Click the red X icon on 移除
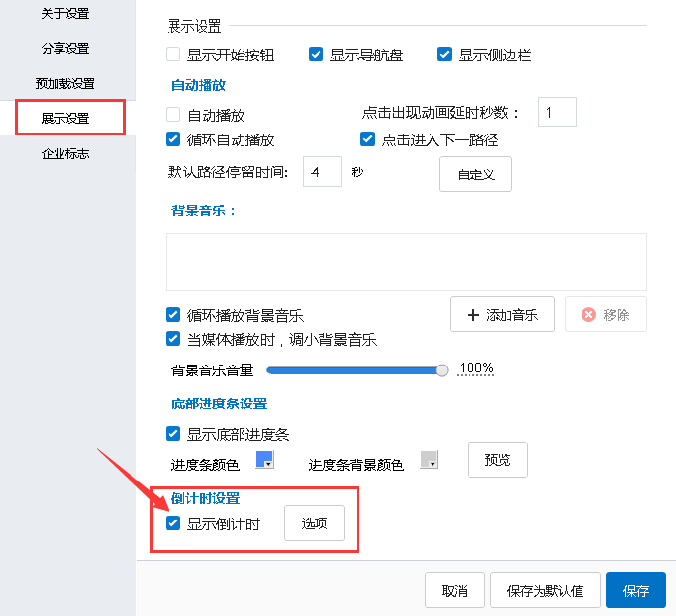 [588, 315]
